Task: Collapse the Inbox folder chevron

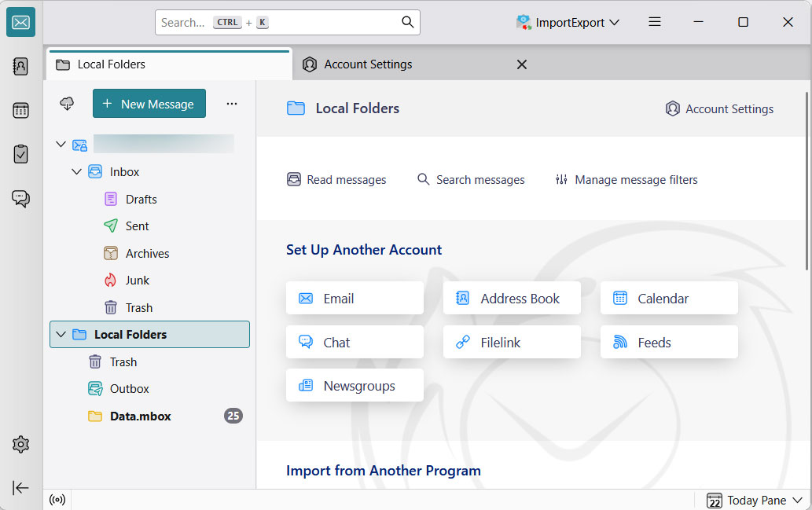Action: 77,171
